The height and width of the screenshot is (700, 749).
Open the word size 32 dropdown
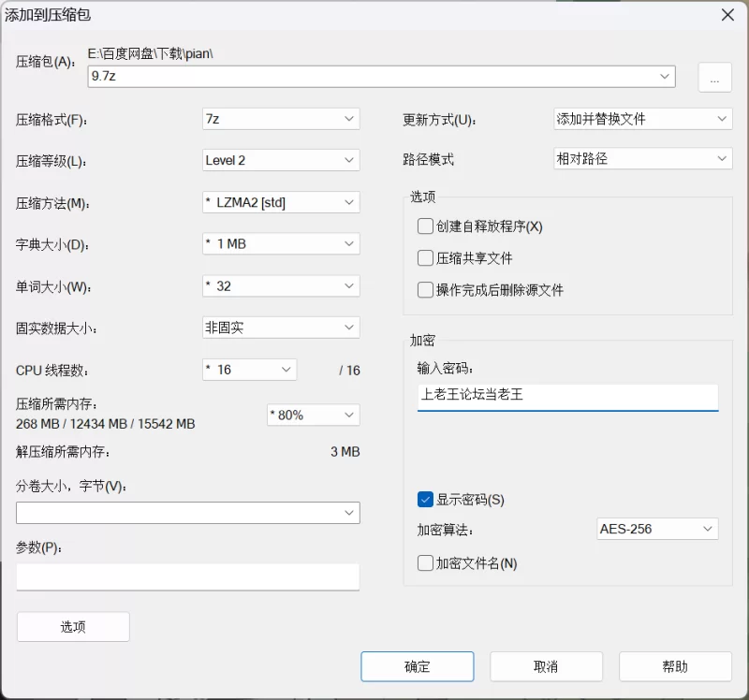click(281, 286)
